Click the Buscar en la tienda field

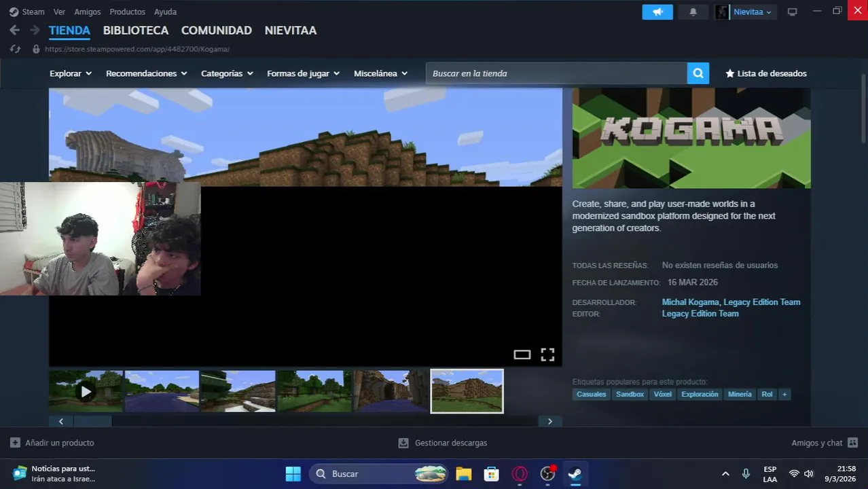(x=556, y=73)
